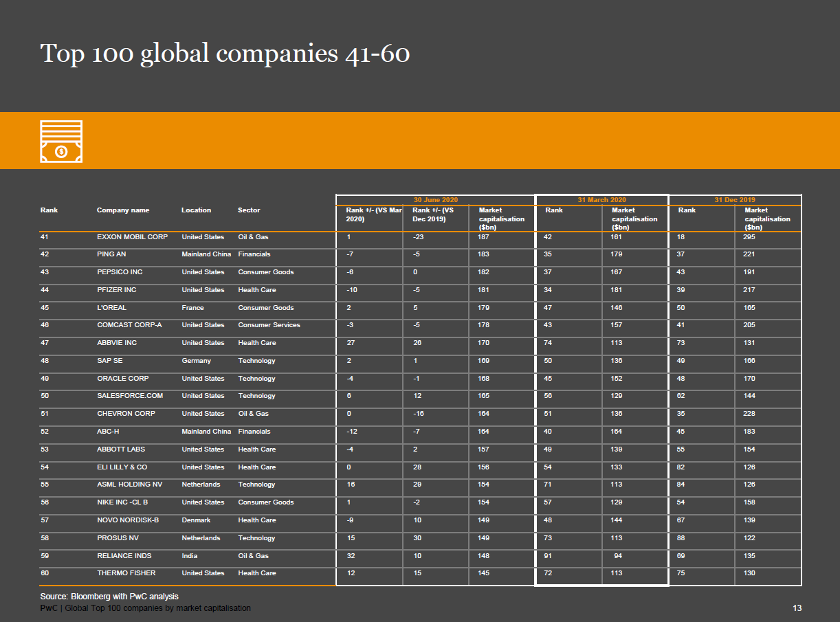Click SAP SE company name
Screen dimensions: 840x622
click(x=110, y=361)
